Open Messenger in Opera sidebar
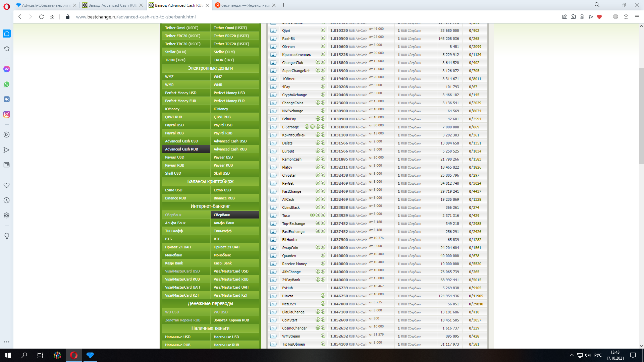The width and height of the screenshot is (644, 362). point(7,69)
